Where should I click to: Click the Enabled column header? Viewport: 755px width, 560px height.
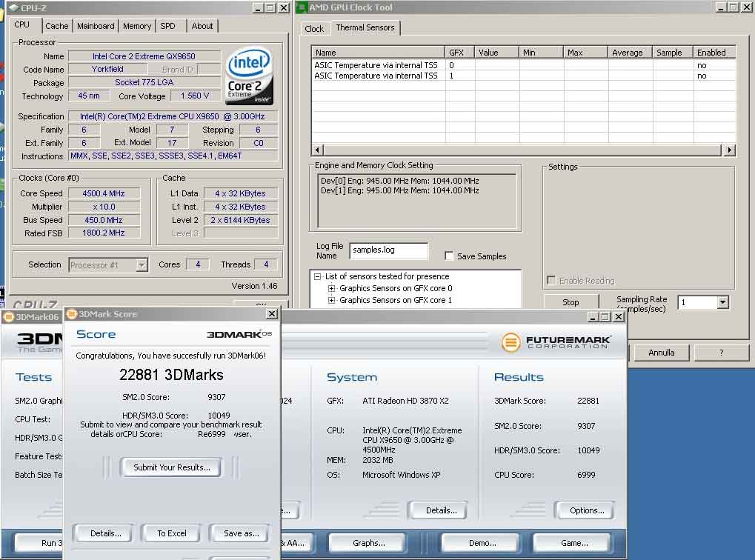click(714, 53)
